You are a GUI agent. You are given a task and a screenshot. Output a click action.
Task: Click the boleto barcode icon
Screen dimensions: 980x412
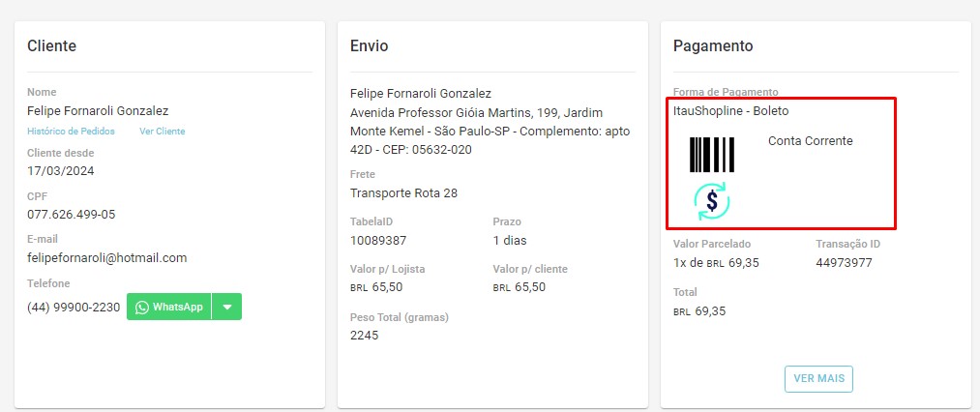point(711,155)
